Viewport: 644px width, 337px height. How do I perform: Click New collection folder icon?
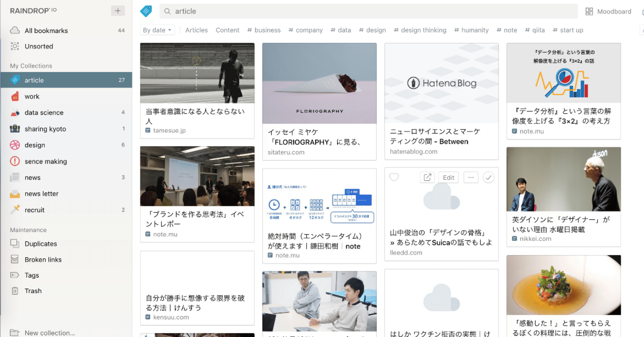(x=15, y=332)
